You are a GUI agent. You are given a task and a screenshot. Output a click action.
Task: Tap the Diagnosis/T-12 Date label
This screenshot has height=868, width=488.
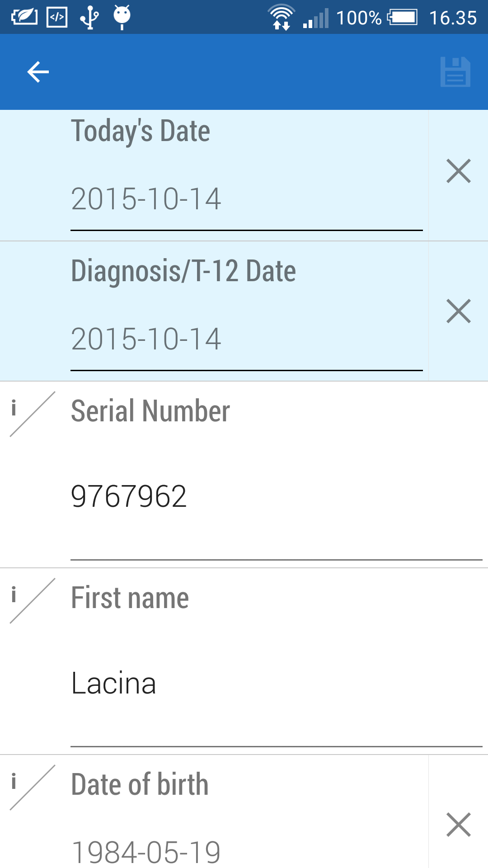[x=183, y=271]
